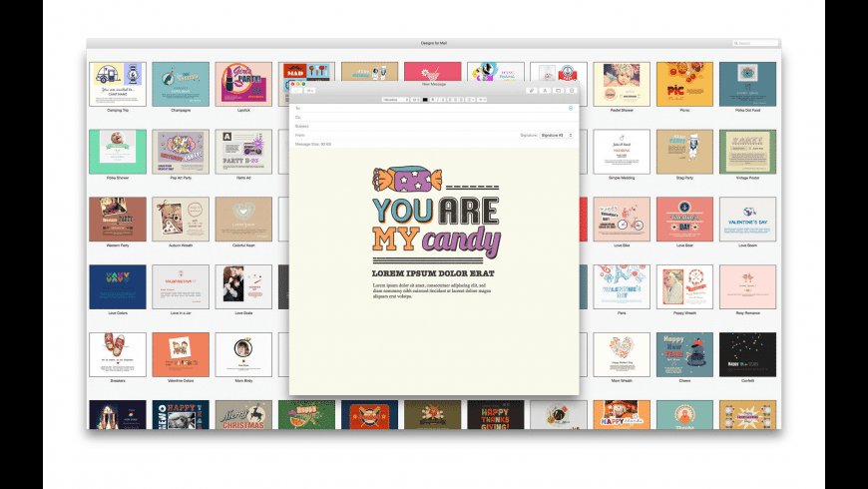
Task: Click into the Cc: field
Action: (x=434, y=118)
